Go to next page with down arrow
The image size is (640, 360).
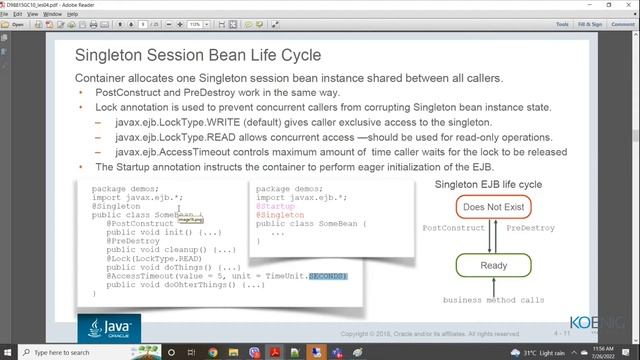click(131, 25)
